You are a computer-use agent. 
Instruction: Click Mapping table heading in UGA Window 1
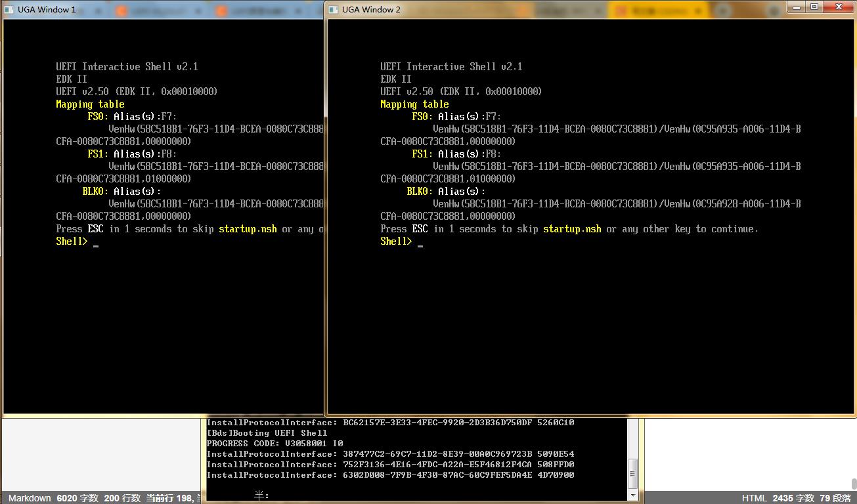tap(90, 104)
